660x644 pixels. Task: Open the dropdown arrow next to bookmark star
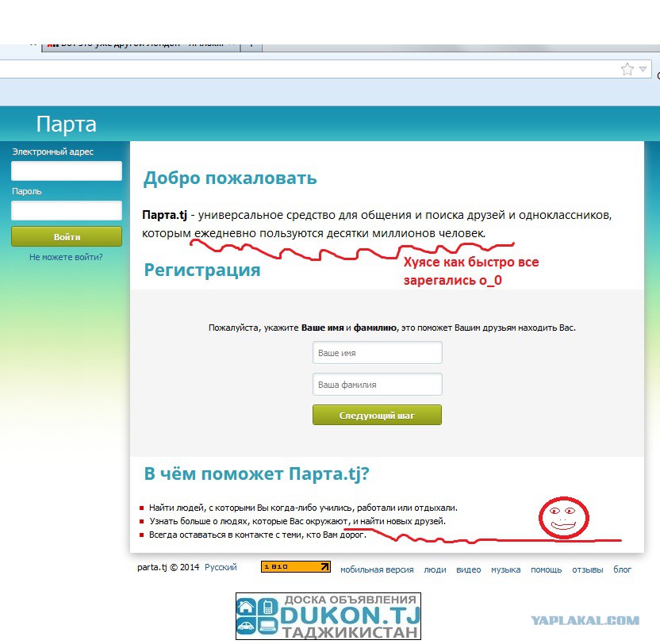(x=643, y=69)
